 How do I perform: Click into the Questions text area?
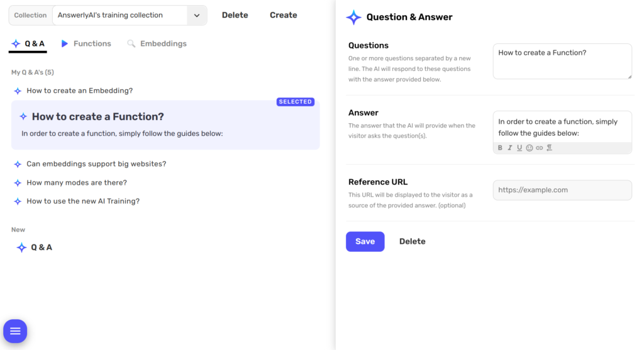pyautogui.click(x=562, y=61)
